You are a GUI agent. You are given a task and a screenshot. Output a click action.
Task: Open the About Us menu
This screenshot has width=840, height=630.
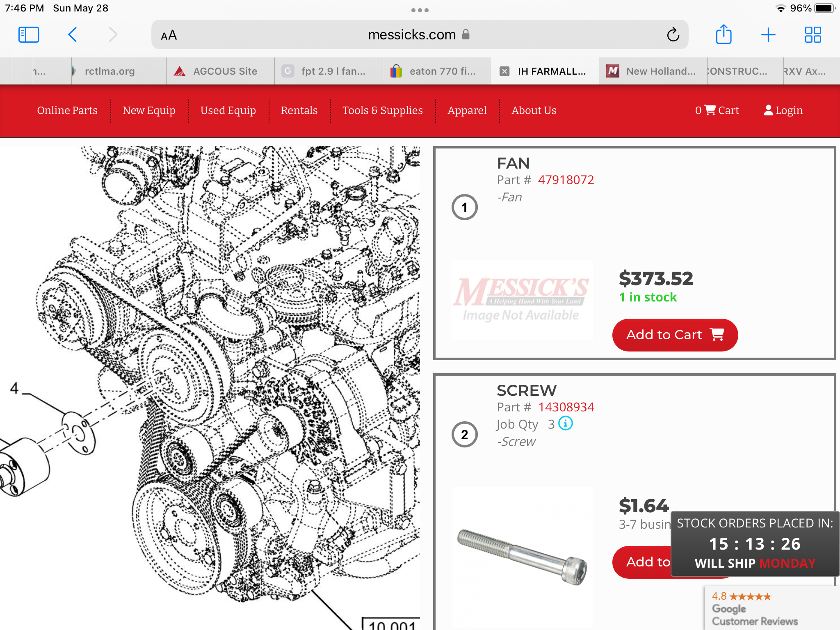click(x=534, y=110)
